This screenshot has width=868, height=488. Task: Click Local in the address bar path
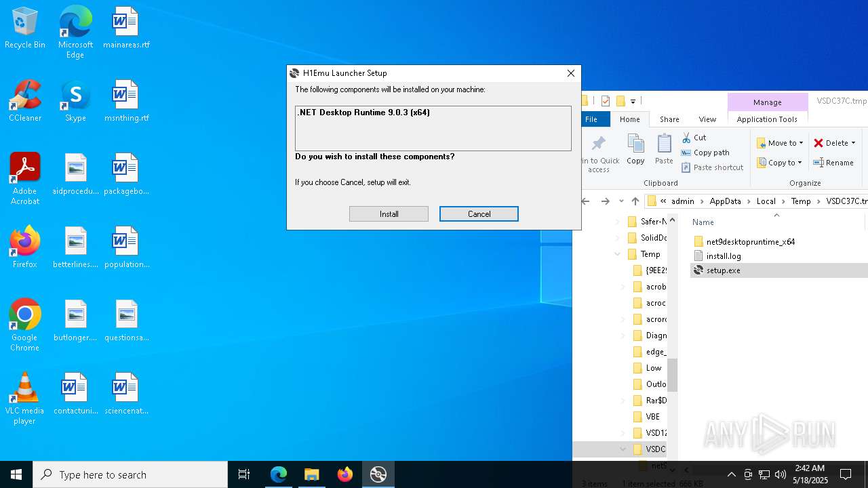click(766, 201)
